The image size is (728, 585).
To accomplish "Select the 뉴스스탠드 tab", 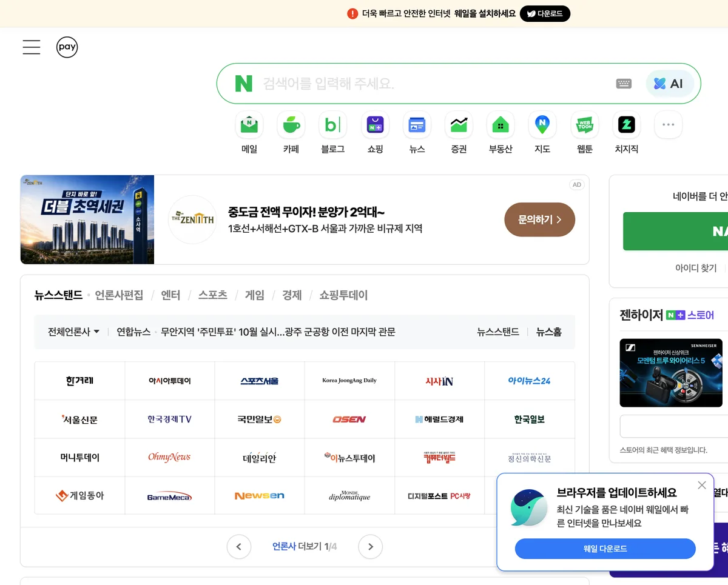I will [x=58, y=295].
